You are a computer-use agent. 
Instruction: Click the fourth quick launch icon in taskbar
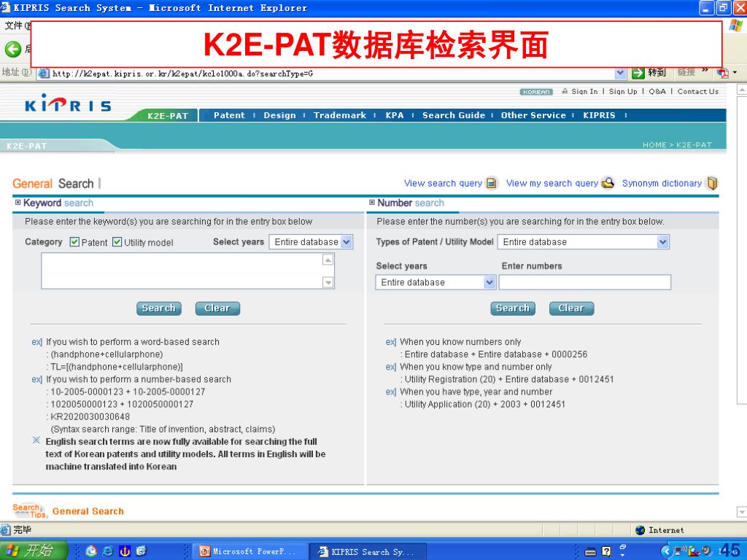tap(141, 551)
